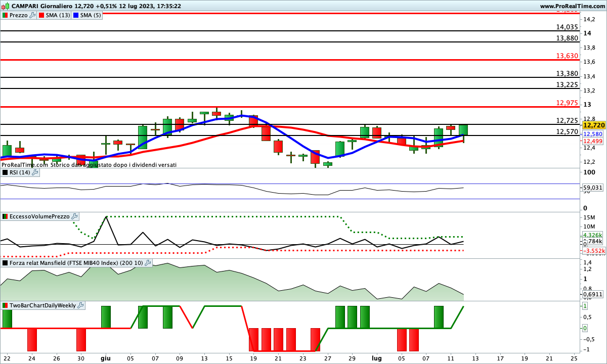Click the icon beside EccessoVolumePrezzo label
607x364 pixels.
(x=5, y=216)
